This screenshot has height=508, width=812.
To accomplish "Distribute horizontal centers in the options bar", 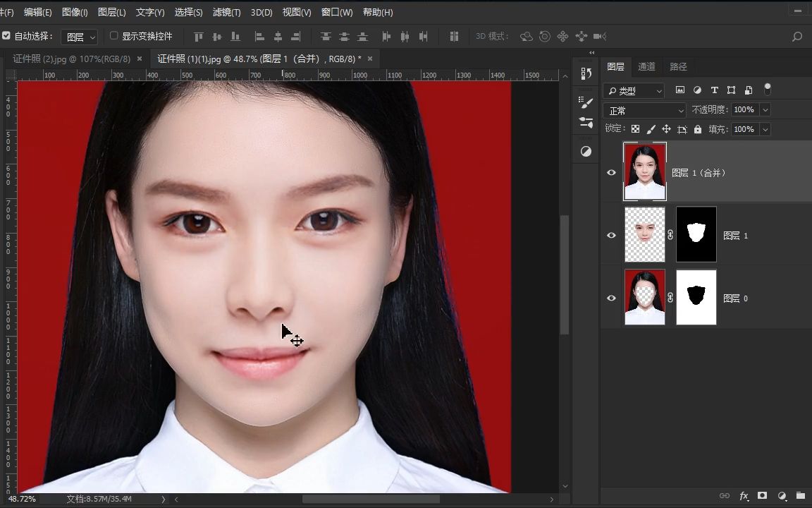I will 405,36.
